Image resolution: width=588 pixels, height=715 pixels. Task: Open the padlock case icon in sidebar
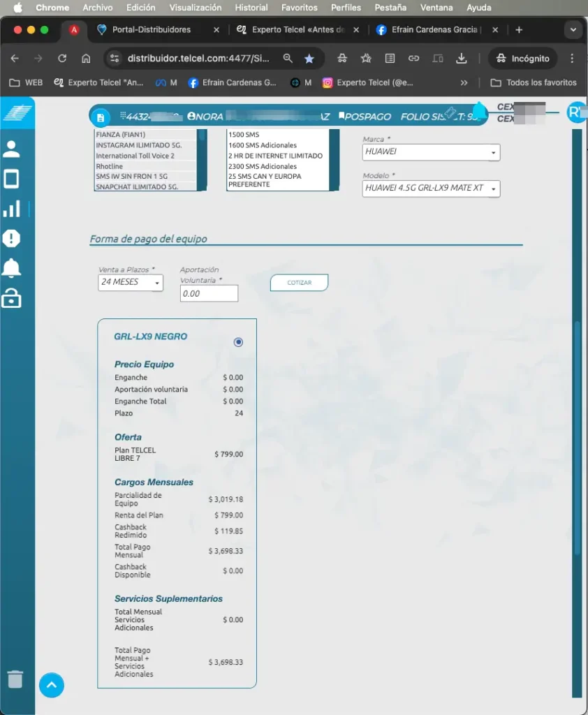pyautogui.click(x=11, y=298)
